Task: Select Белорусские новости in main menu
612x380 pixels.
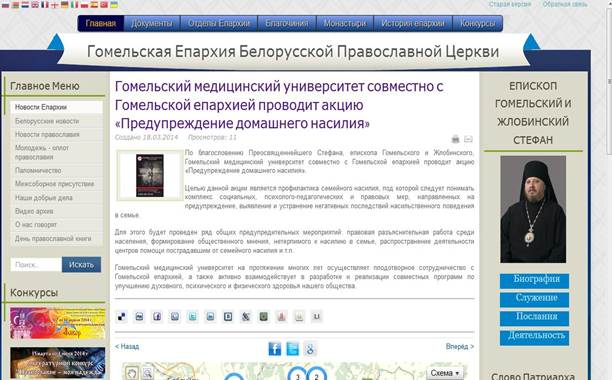Action: (x=57, y=121)
